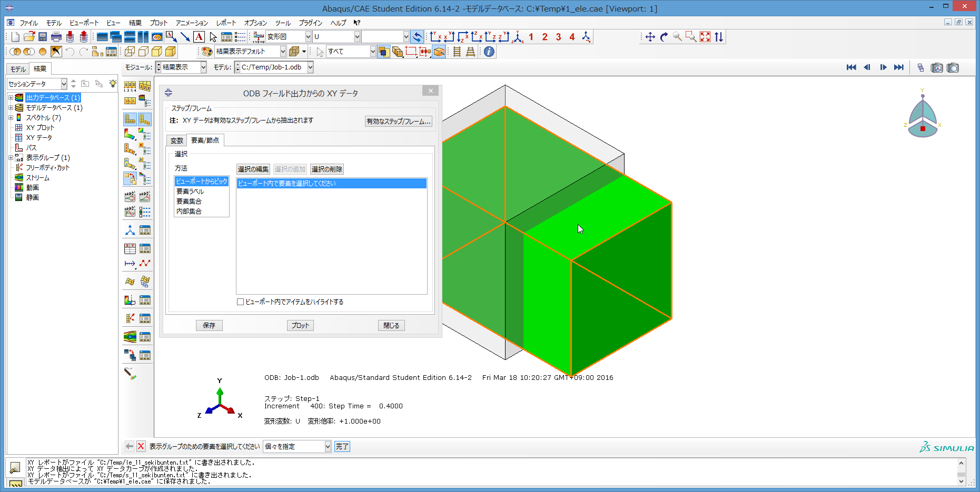Click the プロット button in dialog
This screenshot has height=492, width=980.
300,325
